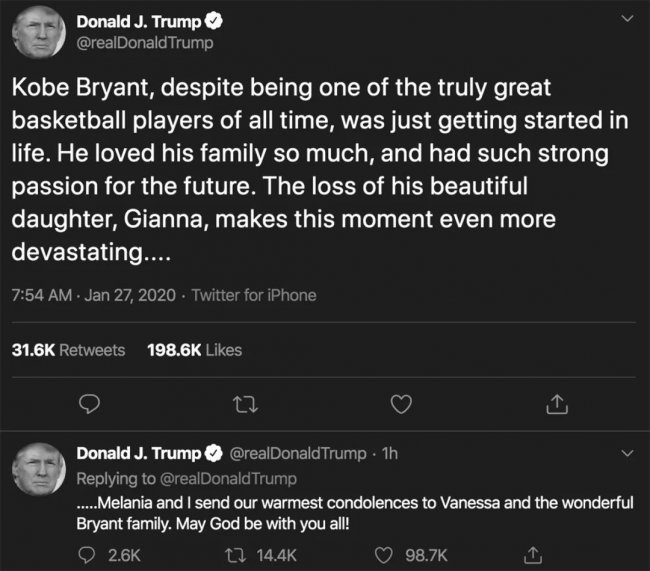Retweet the main tweet
Screen dimensions: 650x571
click(239, 403)
